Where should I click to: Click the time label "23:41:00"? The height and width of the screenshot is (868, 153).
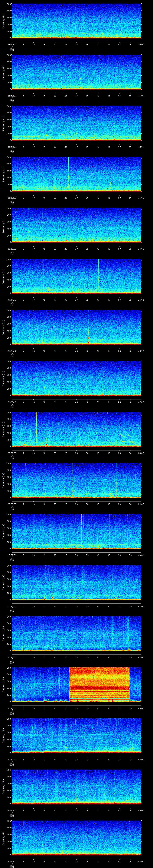[x=12, y=657]
